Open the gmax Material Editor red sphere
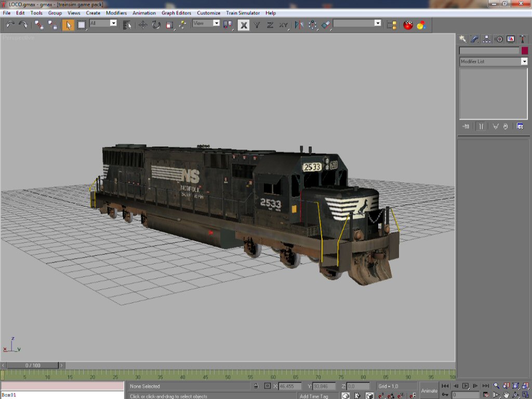 pos(408,25)
